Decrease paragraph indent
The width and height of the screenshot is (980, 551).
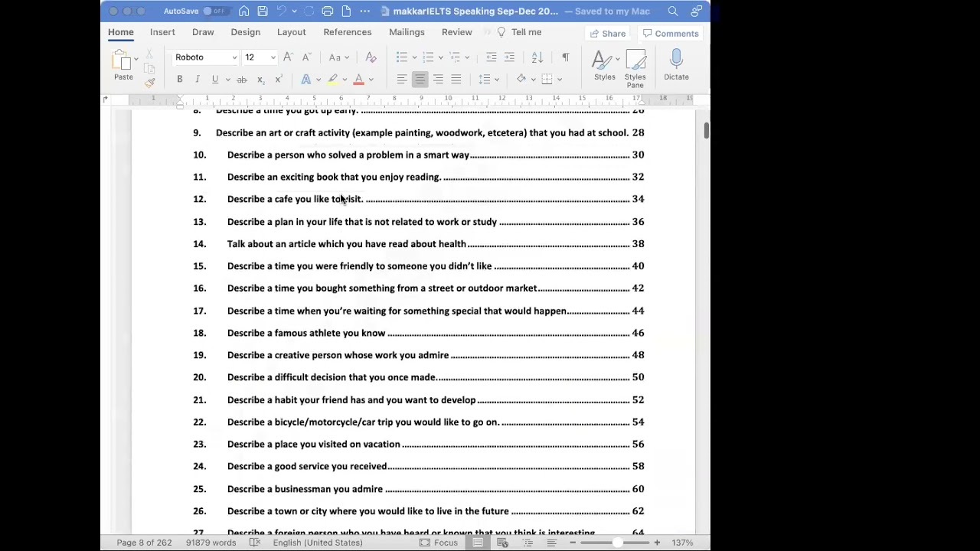(492, 57)
